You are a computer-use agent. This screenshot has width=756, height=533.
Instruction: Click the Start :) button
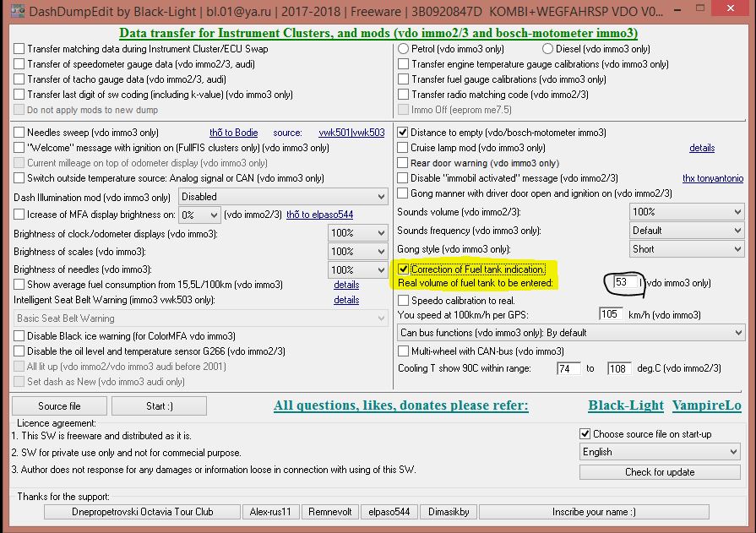point(159,406)
